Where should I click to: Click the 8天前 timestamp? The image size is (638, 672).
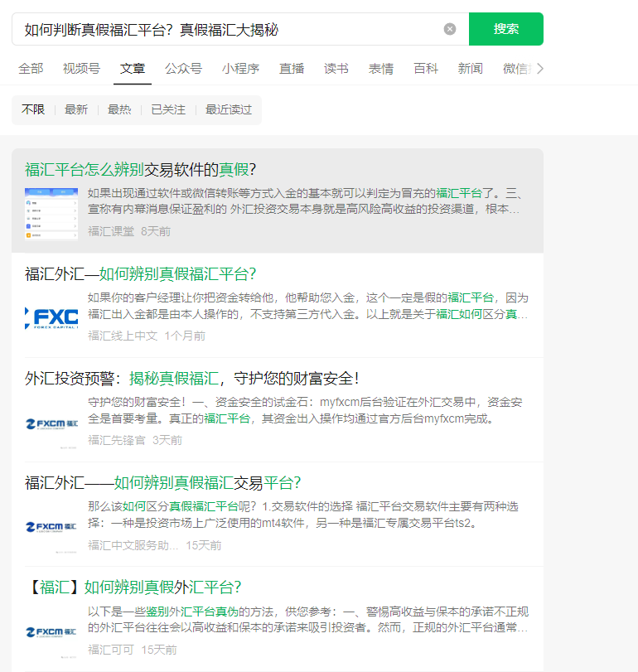pyautogui.click(x=156, y=231)
